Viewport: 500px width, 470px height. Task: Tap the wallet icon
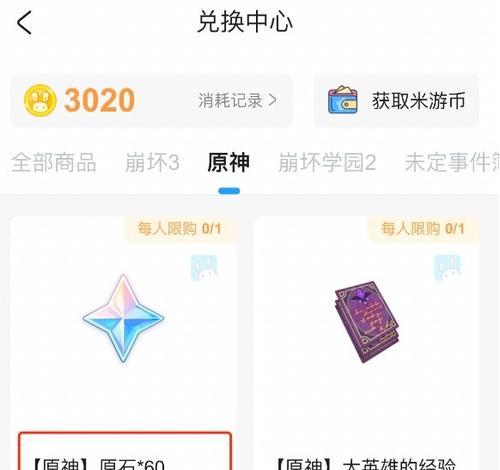(343, 100)
